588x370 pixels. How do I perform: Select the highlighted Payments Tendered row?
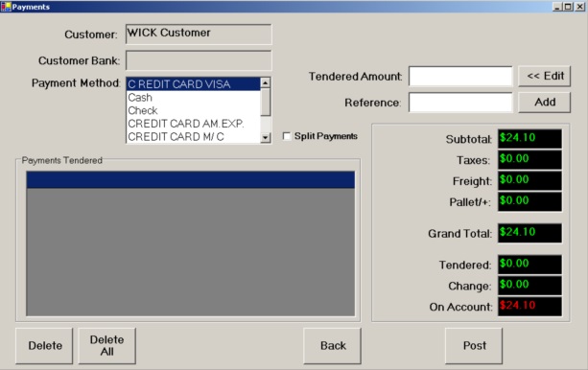point(191,179)
